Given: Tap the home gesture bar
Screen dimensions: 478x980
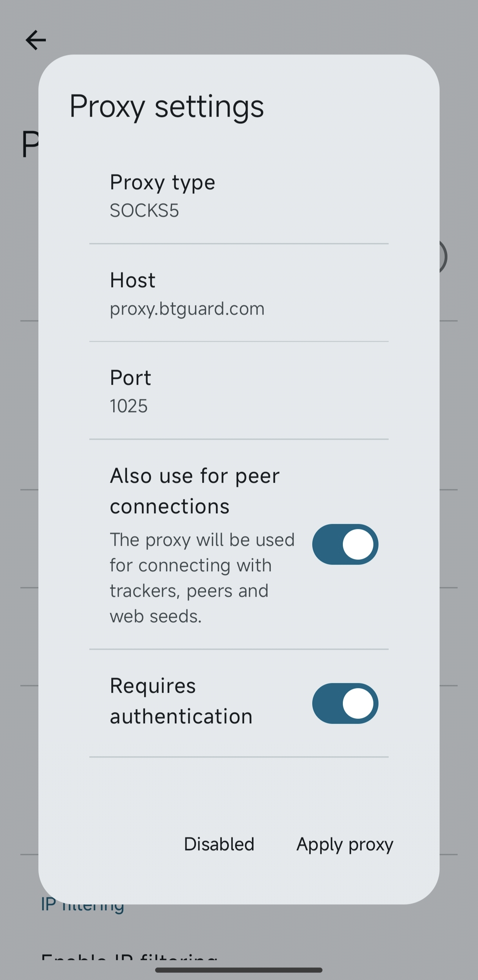Looking at the screenshot, I should (239, 970).
